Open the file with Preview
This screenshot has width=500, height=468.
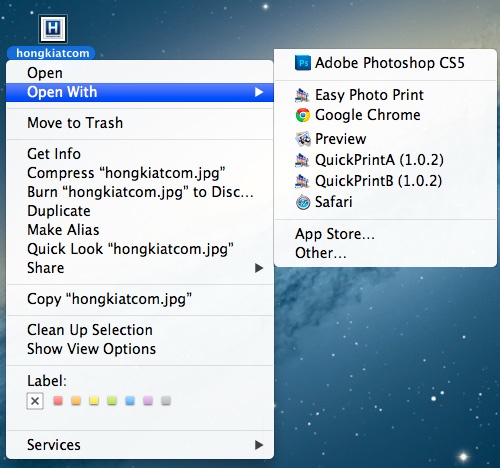click(385, 139)
